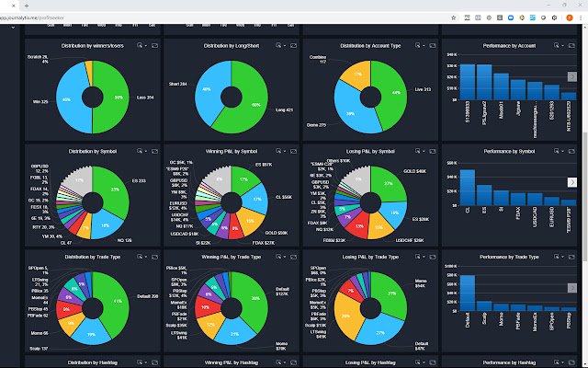Expand Distribution by Symbol chart to fullscreen
Viewport: 588px width, 368px height.
pyautogui.click(x=154, y=151)
